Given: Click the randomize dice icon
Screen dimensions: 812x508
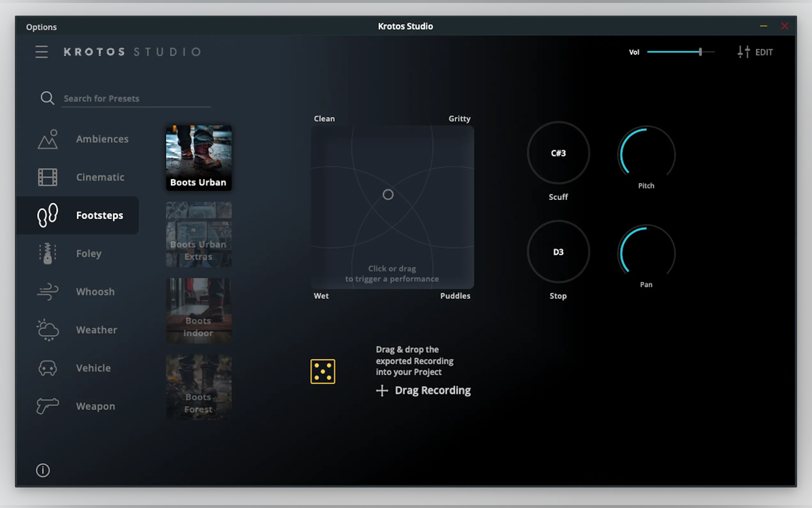Looking at the screenshot, I should [x=323, y=371].
